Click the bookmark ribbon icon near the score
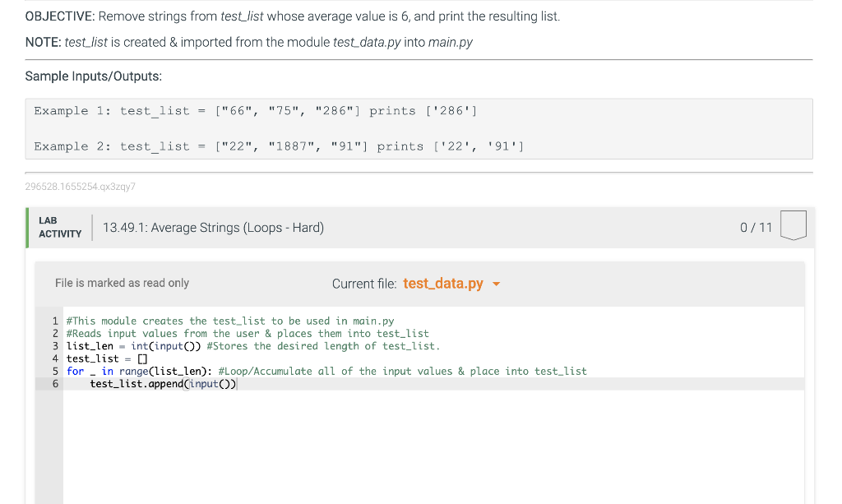This screenshot has height=504, width=842. click(793, 224)
